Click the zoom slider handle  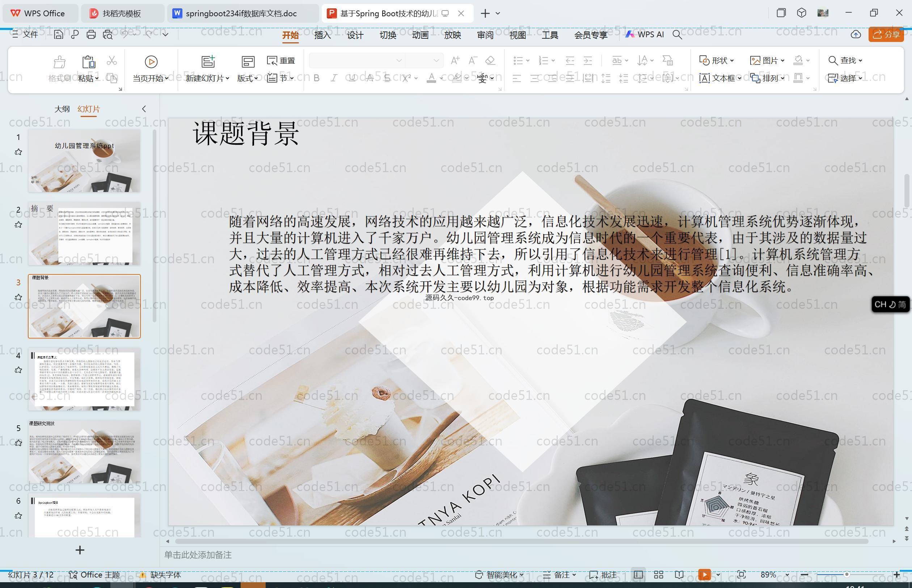click(846, 575)
